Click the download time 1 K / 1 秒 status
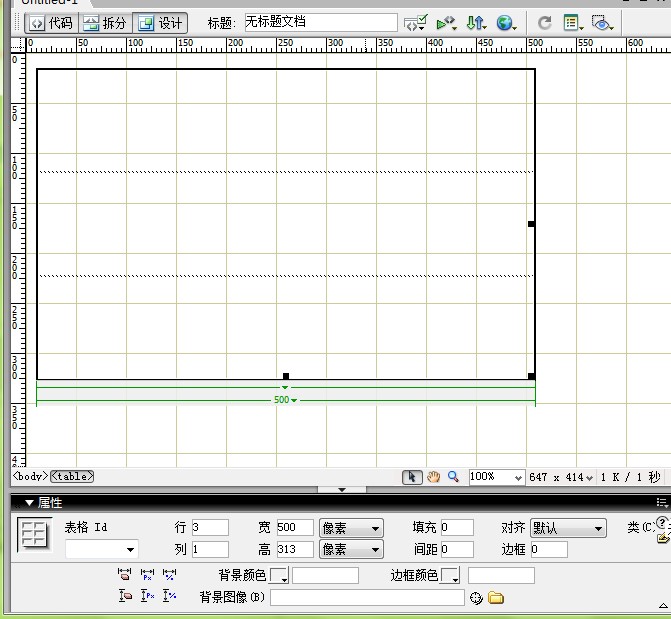The image size is (671, 619). click(630, 477)
